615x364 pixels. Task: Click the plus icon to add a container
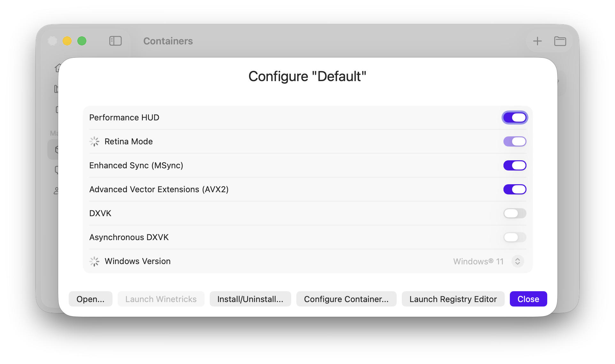click(x=537, y=41)
